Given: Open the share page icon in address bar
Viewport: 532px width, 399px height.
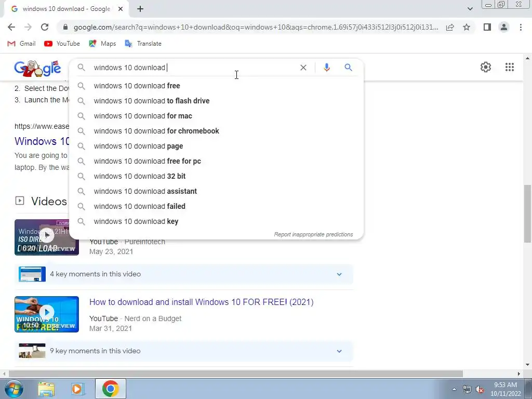Looking at the screenshot, I should click(x=450, y=27).
